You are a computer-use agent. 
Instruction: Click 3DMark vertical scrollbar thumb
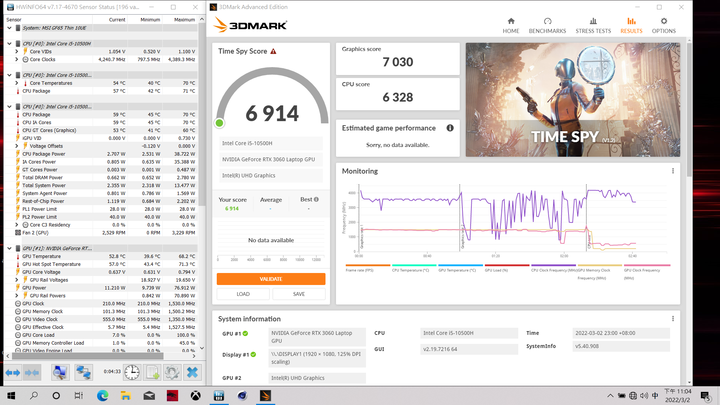(689, 109)
